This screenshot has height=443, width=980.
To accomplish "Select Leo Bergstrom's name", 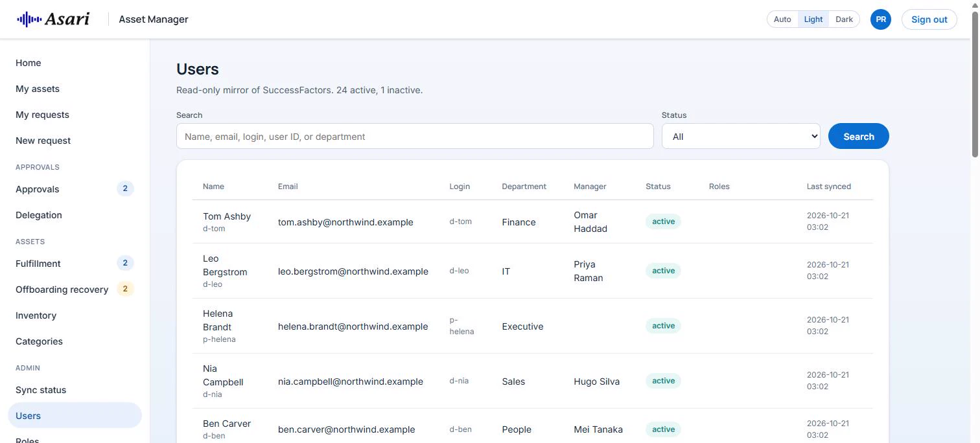I will click(225, 265).
